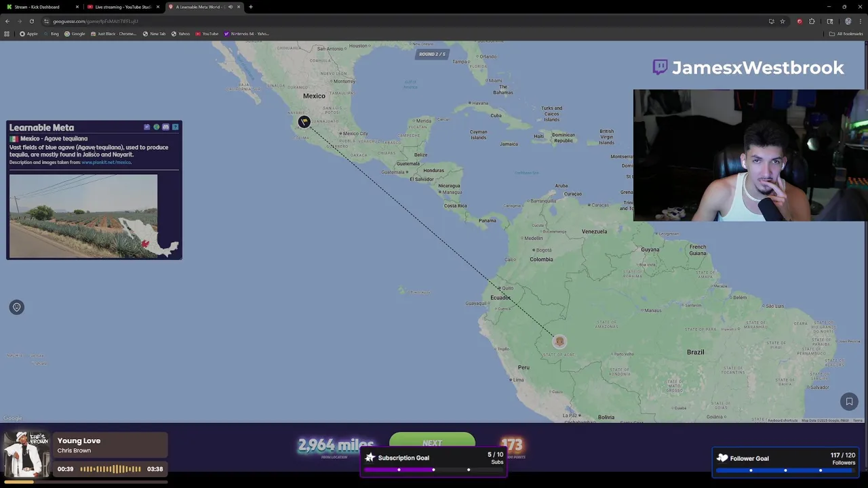This screenshot has height=488, width=868.
Task: Open the Chrome three-dot menu
Action: pyautogui.click(x=861, y=21)
